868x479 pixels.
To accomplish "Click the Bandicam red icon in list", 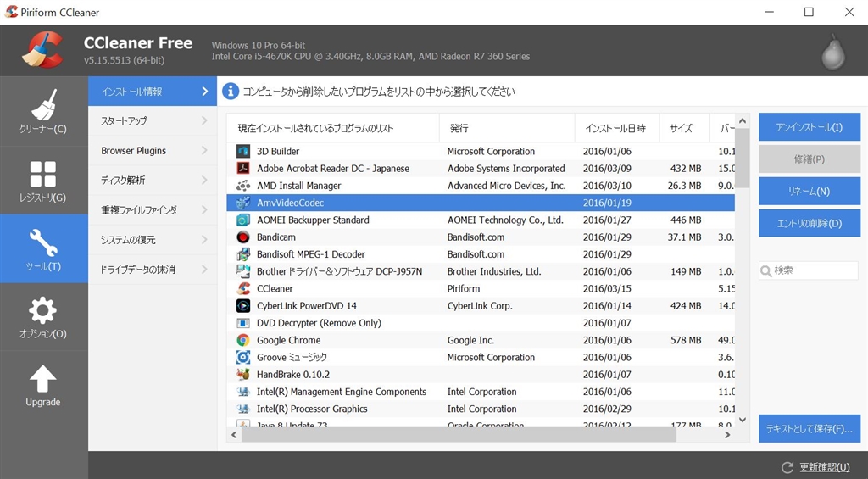I will coord(242,237).
